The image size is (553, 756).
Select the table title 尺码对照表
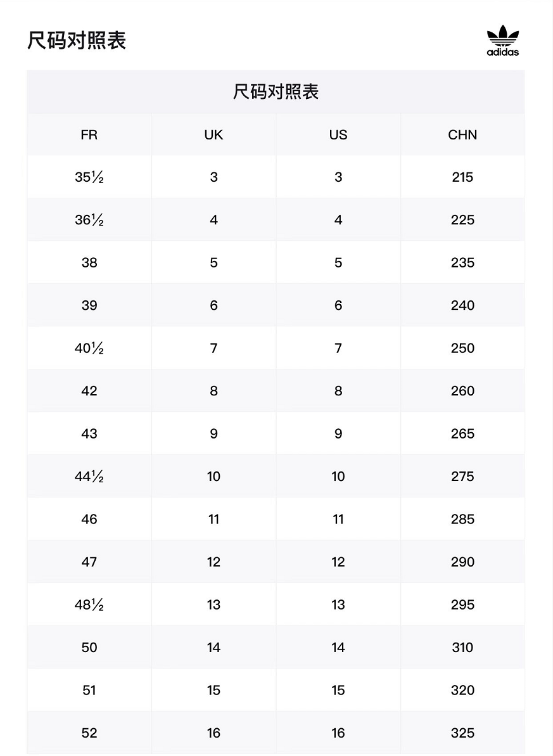[x=276, y=92]
